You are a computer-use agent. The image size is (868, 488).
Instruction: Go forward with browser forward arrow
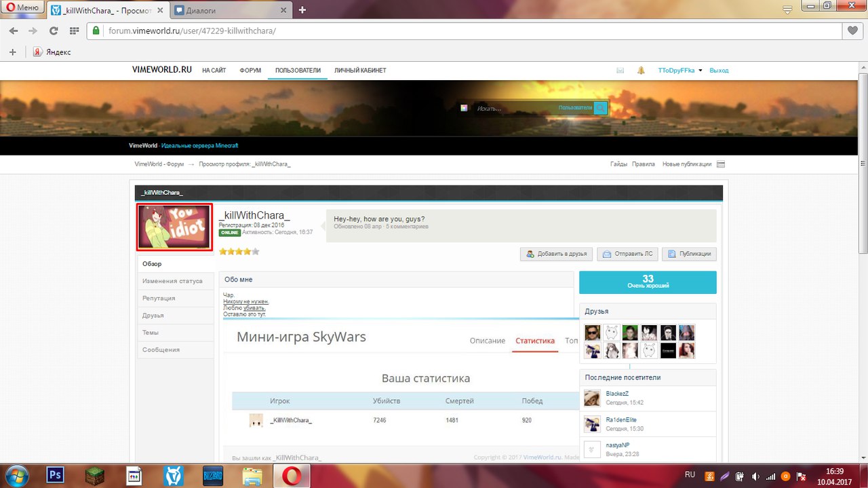33,31
